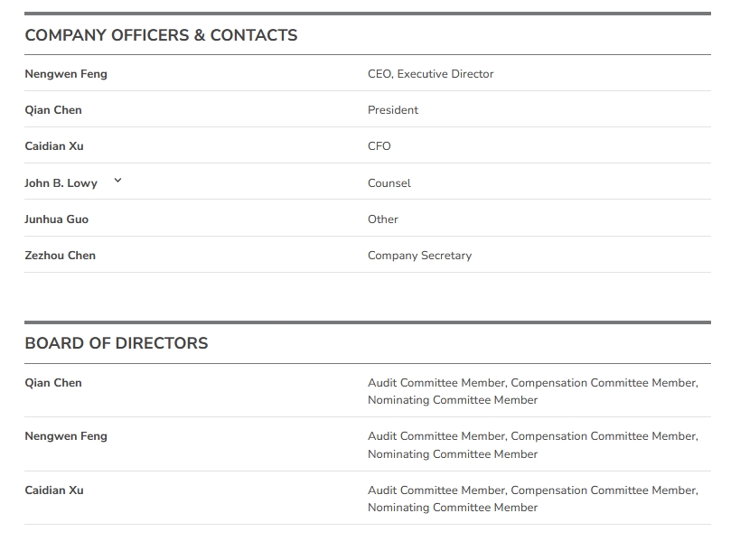Screen dimensions: 740x560
Task: Click Nengwen Feng in the Board of Directors
Action: pyautogui.click(x=66, y=436)
